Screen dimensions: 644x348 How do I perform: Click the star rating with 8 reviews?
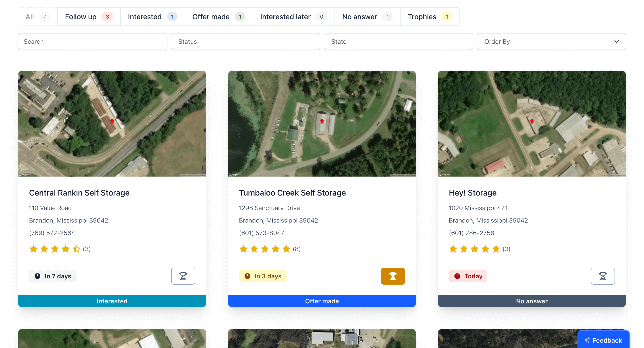pyautogui.click(x=265, y=249)
